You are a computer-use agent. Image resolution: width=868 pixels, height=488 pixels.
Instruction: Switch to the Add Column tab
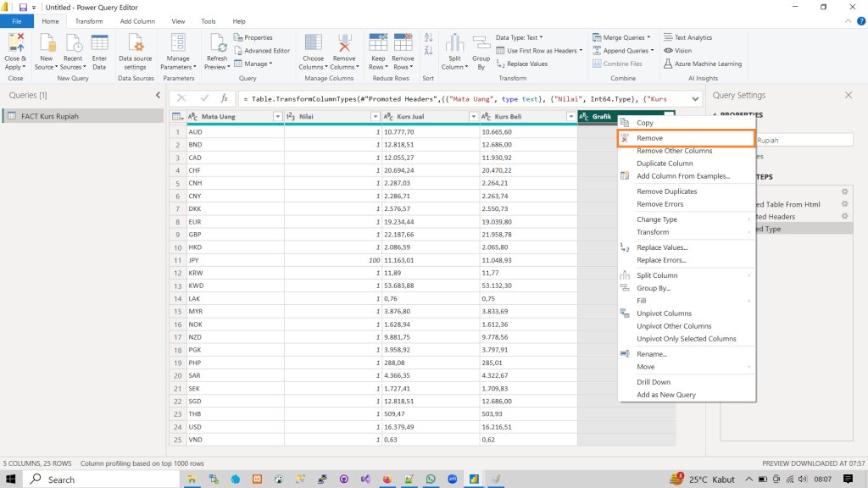pyautogui.click(x=136, y=21)
